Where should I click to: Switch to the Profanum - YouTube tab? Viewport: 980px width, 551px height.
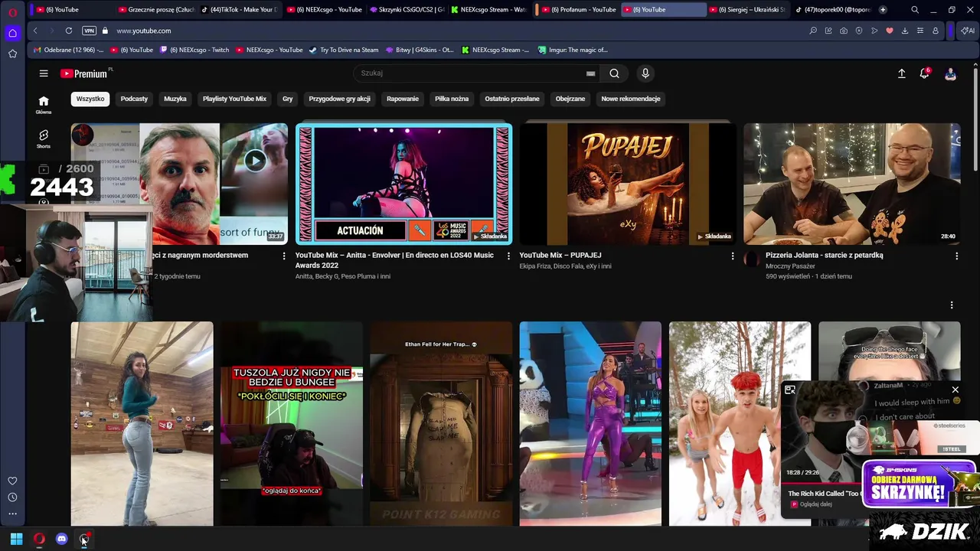click(x=577, y=10)
